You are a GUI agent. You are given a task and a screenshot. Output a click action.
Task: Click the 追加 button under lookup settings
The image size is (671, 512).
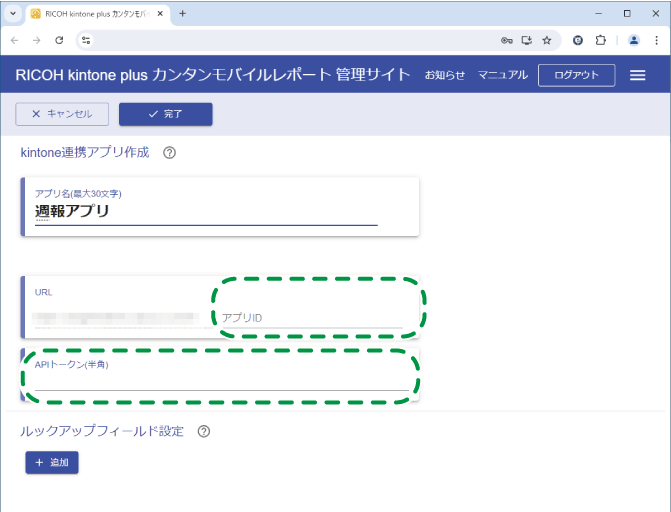pos(52,462)
